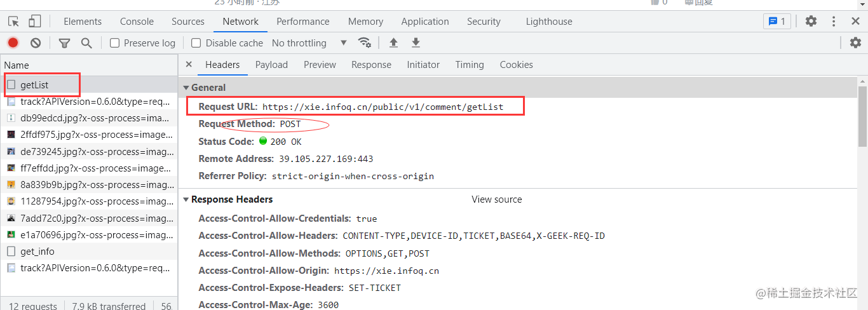868x310 pixels.
Task: Click the View source link
Action: (x=496, y=199)
